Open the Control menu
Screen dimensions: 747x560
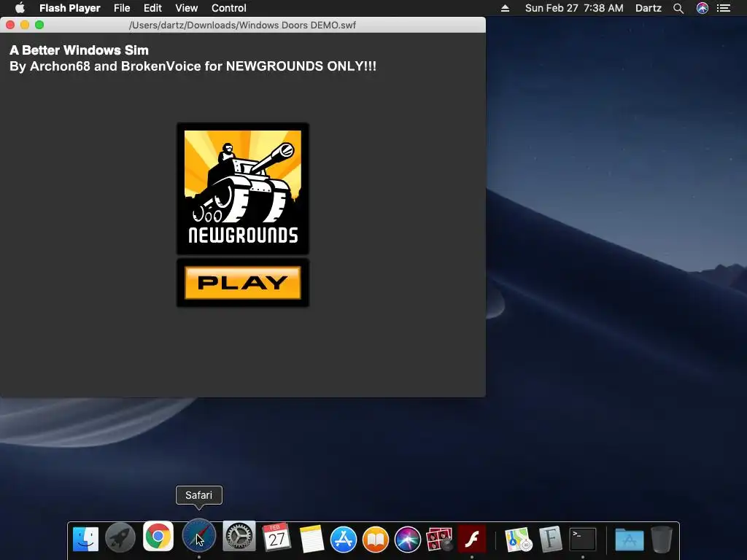pyautogui.click(x=228, y=8)
